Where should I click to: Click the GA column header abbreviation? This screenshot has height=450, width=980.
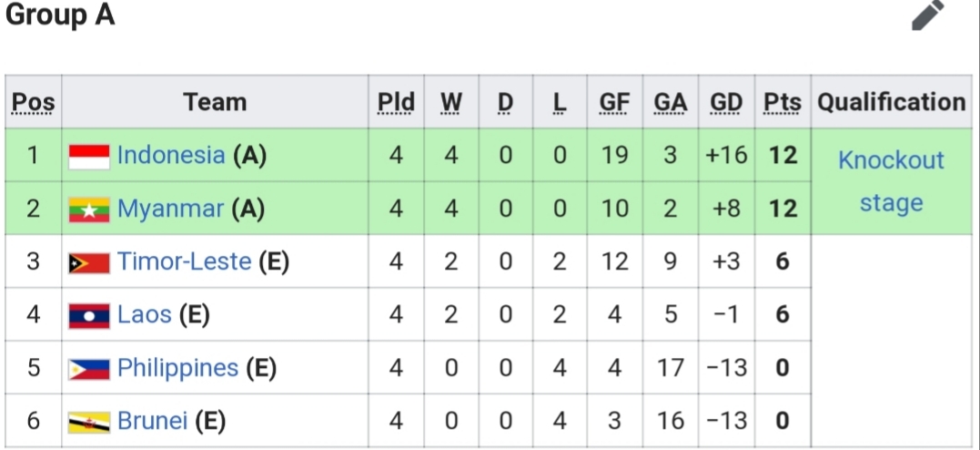[671, 103]
